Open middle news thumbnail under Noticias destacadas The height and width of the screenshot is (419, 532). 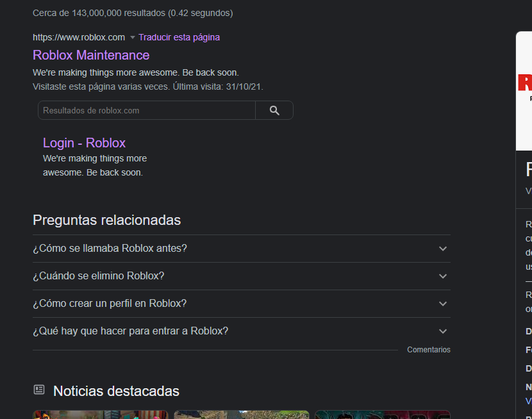coord(242,415)
